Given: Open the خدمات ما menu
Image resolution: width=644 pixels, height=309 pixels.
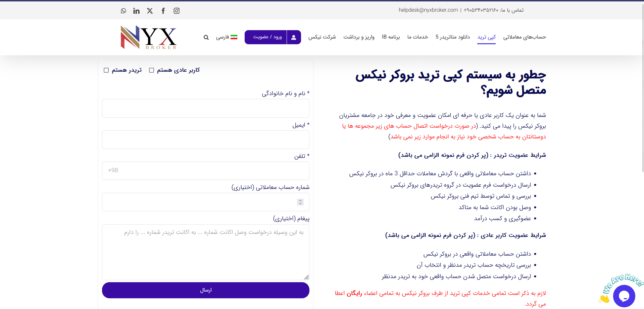Looking at the screenshot, I should click(x=417, y=37).
